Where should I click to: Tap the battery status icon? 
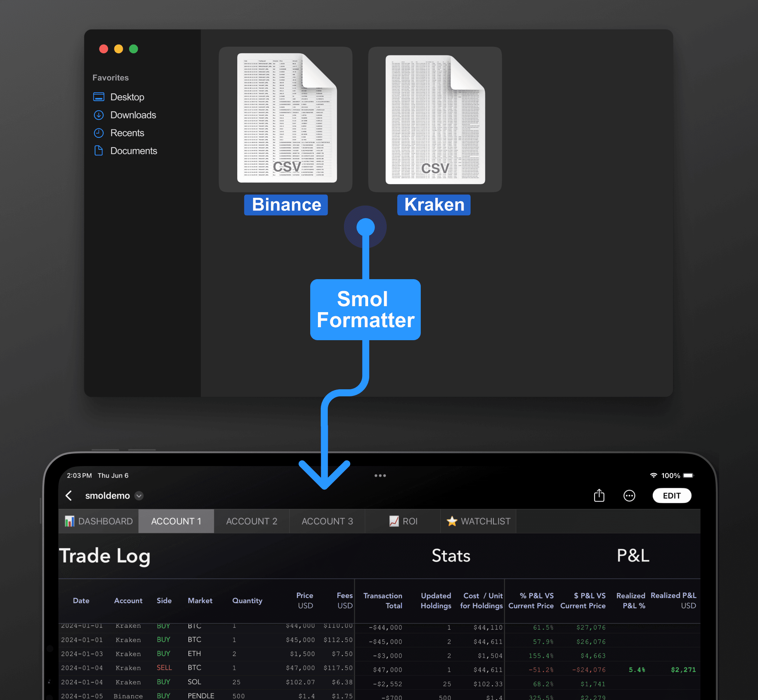click(688, 476)
